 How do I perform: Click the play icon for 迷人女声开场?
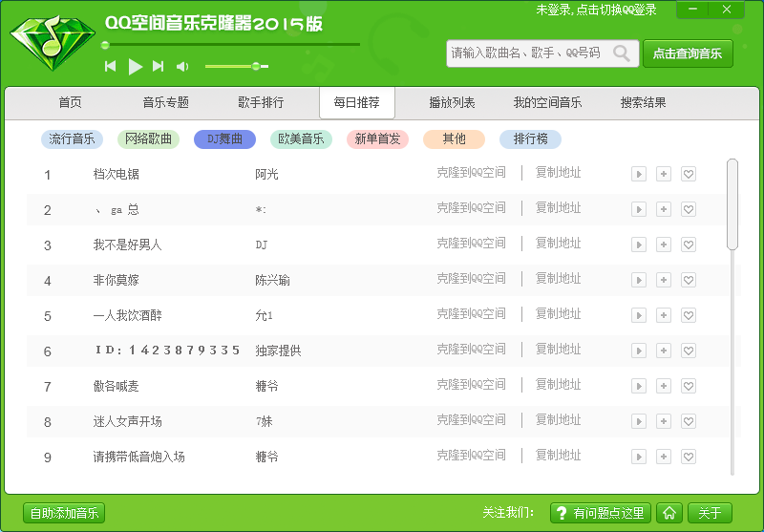639,421
